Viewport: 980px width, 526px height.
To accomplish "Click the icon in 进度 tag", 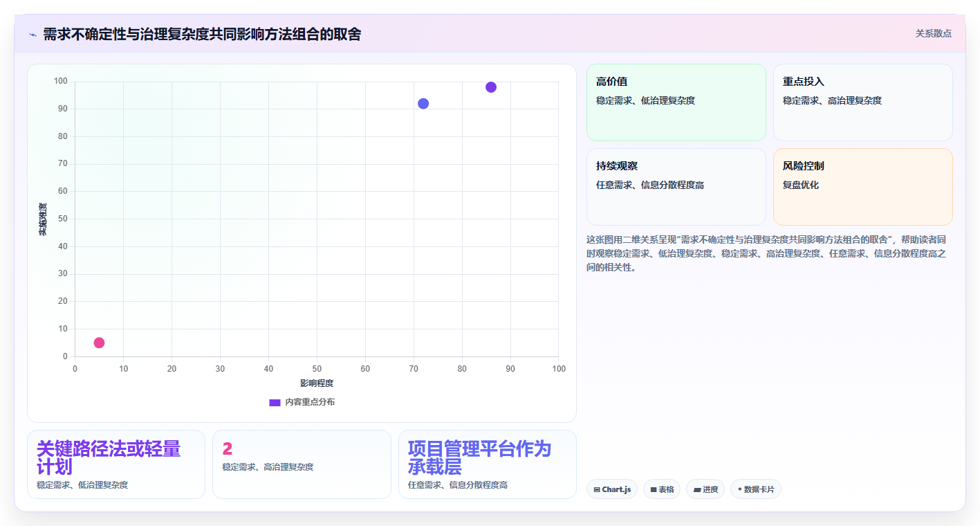I will click(x=697, y=490).
